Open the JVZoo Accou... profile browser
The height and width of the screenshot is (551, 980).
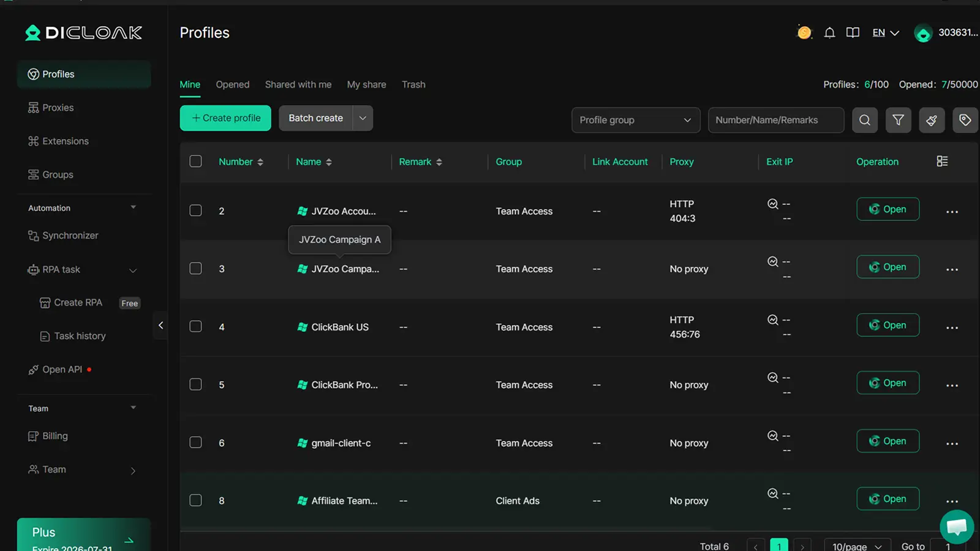pos(888,209)
